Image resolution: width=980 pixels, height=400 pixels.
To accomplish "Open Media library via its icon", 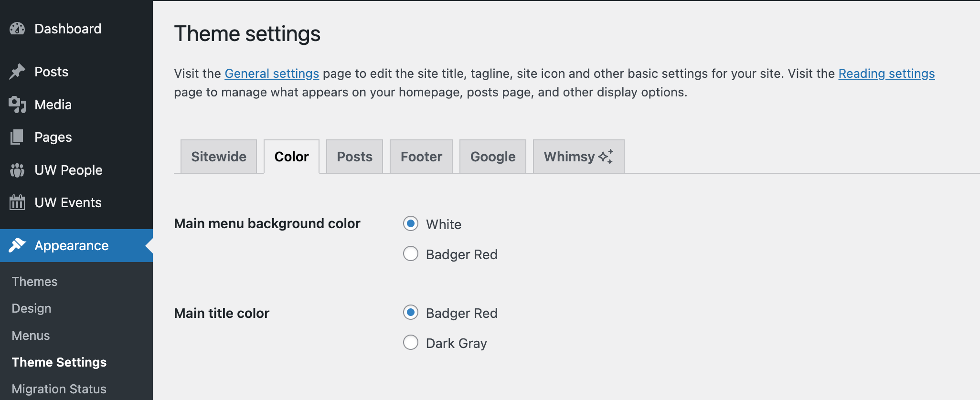I will (x=17, y=105).
